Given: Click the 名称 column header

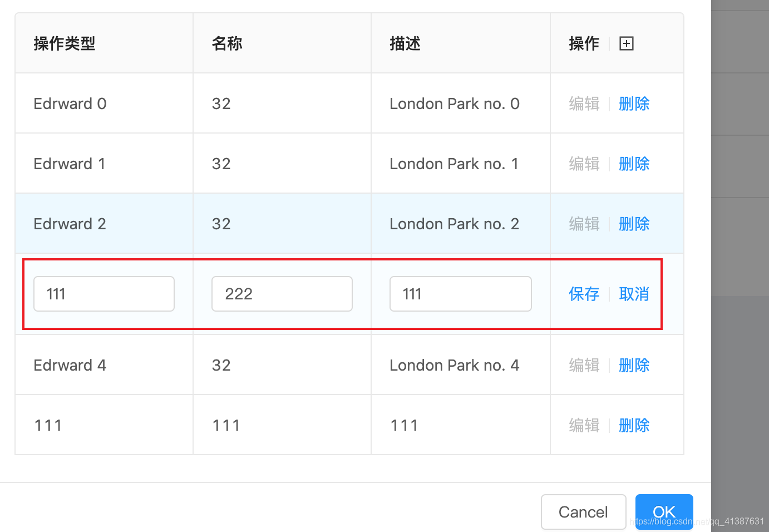Looking at the screenshot, I should (x=227, y=43).
